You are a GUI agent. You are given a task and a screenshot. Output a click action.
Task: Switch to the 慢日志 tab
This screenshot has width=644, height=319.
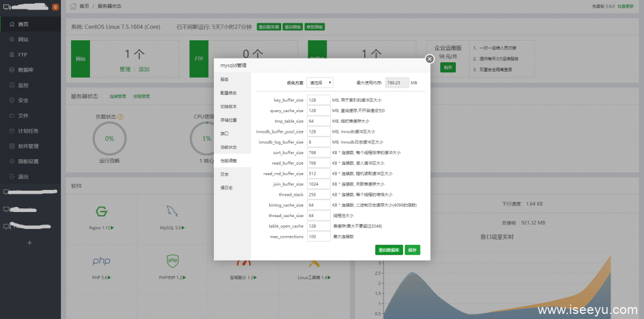point(233,188)
